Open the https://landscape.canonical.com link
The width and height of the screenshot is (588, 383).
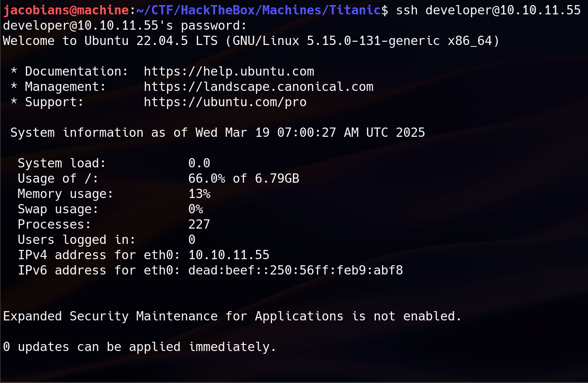click(x=259, y=87)
